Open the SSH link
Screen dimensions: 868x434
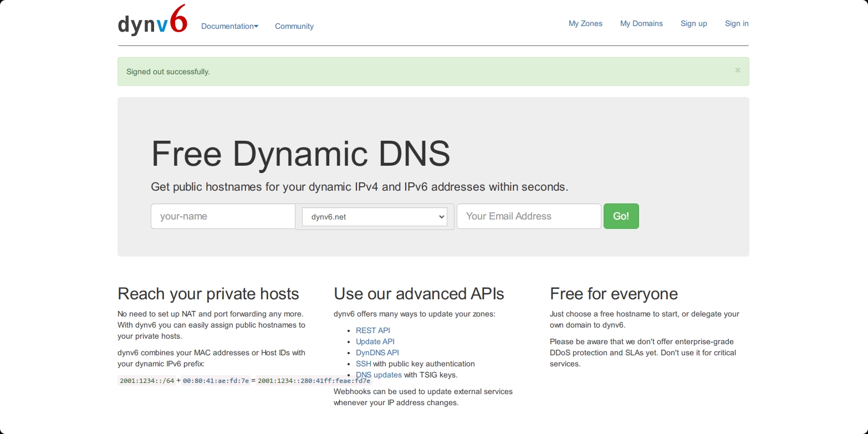pyautogui.click(x=364, y=364)
